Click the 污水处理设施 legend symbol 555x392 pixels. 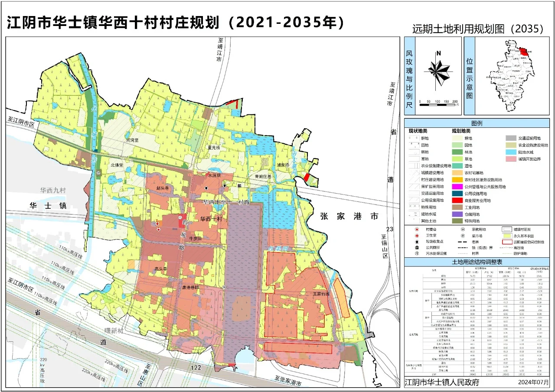[x=417, y=253]
